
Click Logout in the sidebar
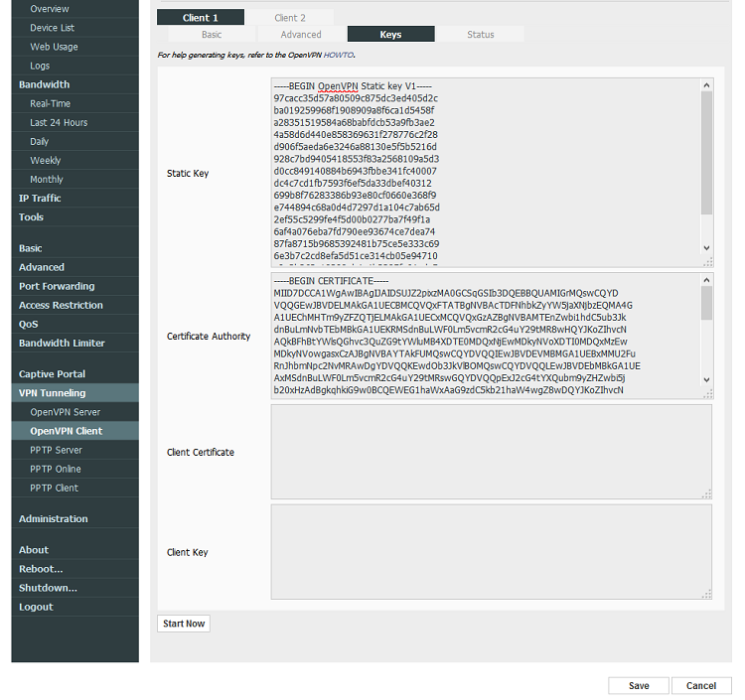[x=36, y=607]
